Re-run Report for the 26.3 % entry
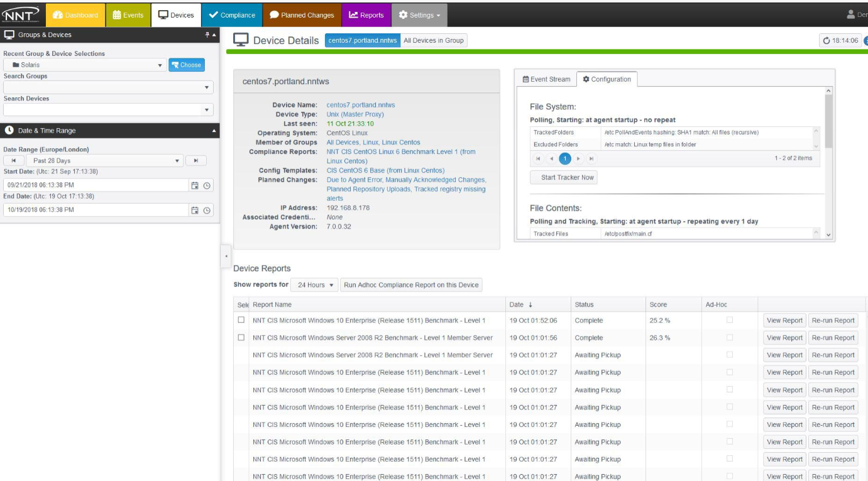Viewport: 868px width, 481px height. [833, 338]
